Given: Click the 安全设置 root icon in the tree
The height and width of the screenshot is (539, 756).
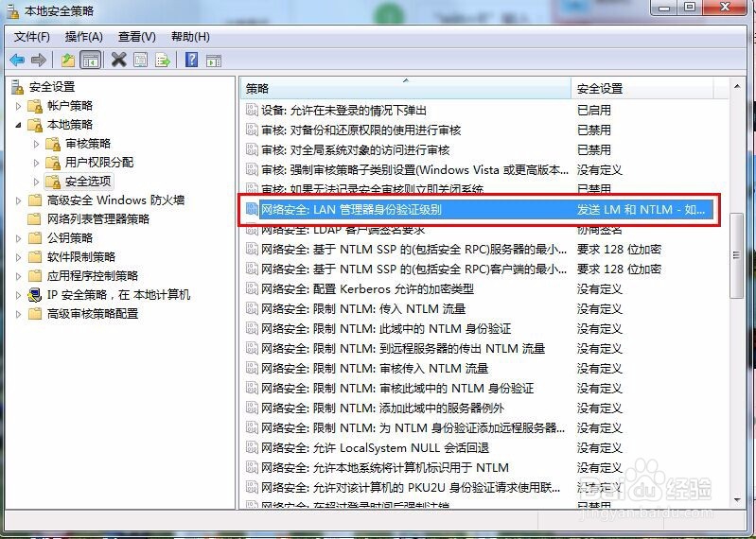Looking at the screenshot, I should pos(17,87).
